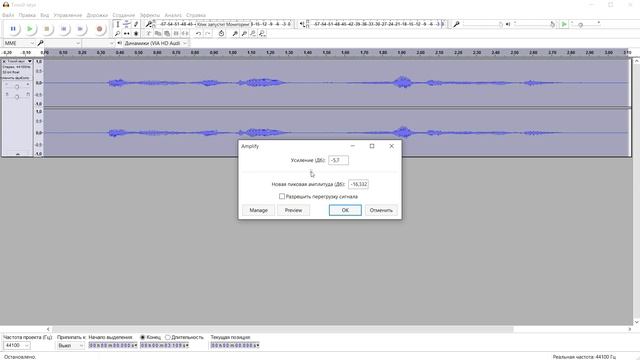Click the Pause transport button
Viewport: 640px width, 360px height.
pos(13,29)
